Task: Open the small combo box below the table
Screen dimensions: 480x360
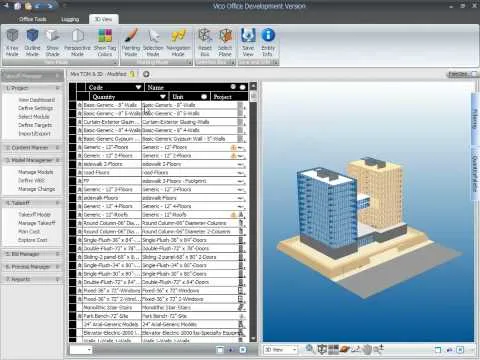Action: [x=81, y=350]
